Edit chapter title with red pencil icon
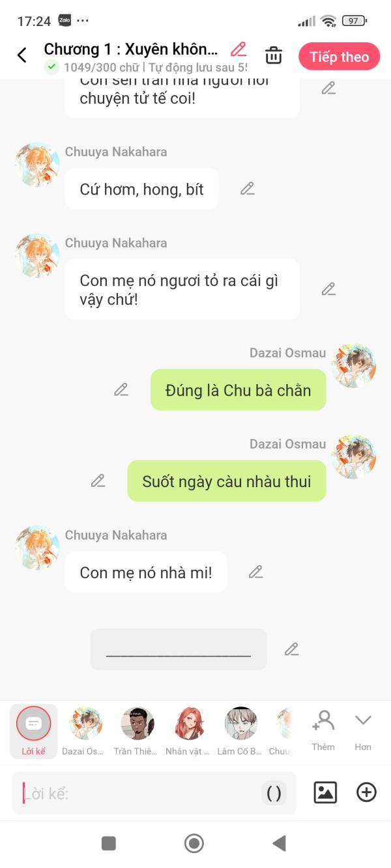This screenshot has width=391, height=868. [239, 49]
